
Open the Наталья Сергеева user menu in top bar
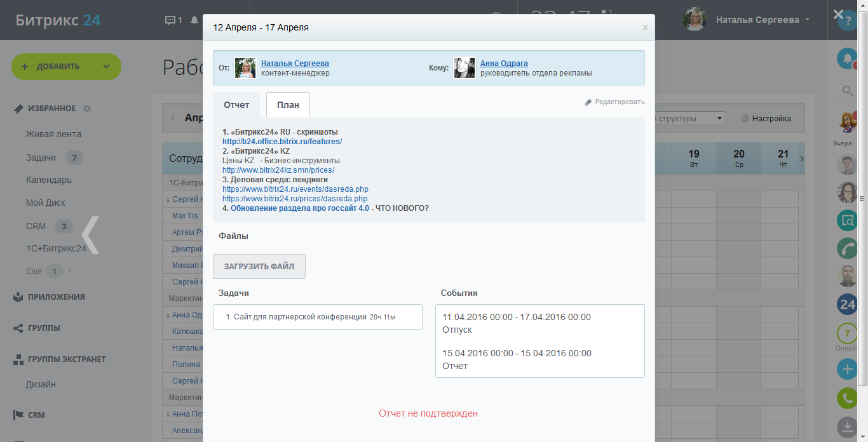747,20
